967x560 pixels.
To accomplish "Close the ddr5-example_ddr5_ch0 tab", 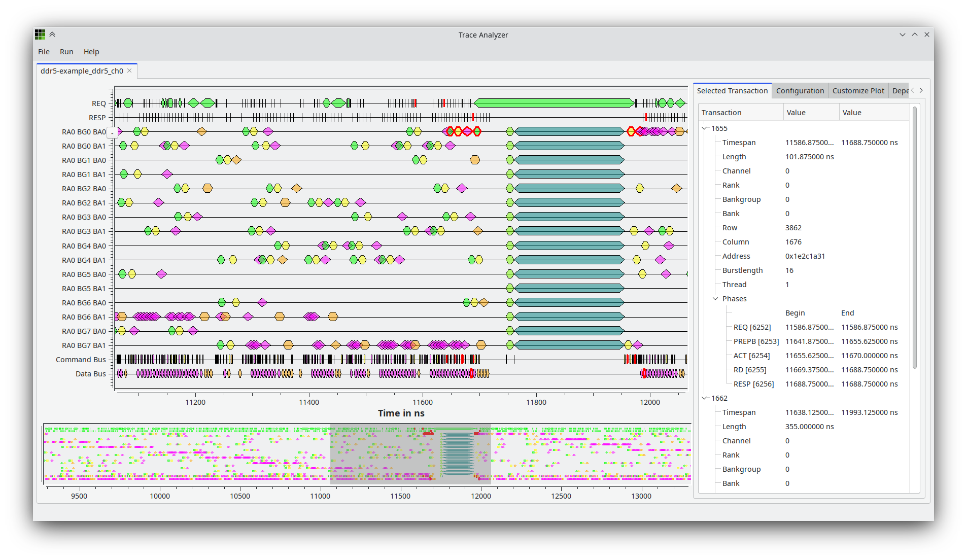I will tap(129, 71).
